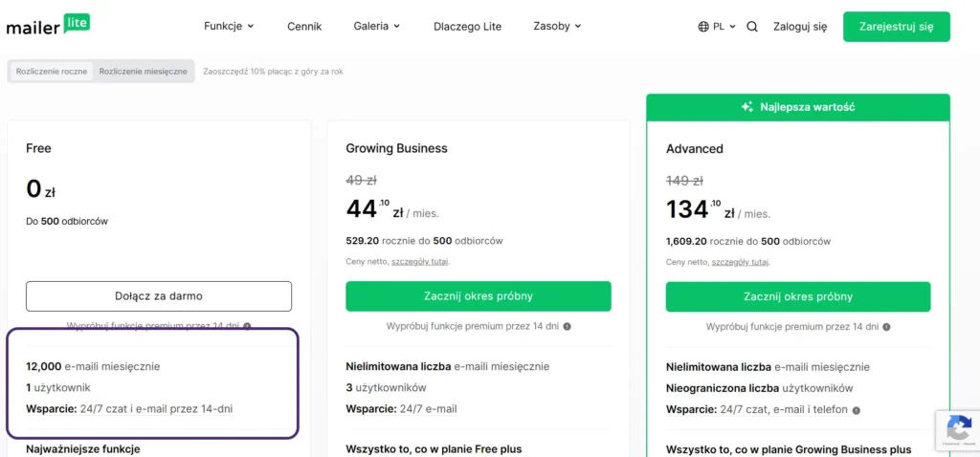Viewport: 980px width, 457px height.
Task: Open the PL language dropdown
Action: pyautogui.click(x=717, y=27)
